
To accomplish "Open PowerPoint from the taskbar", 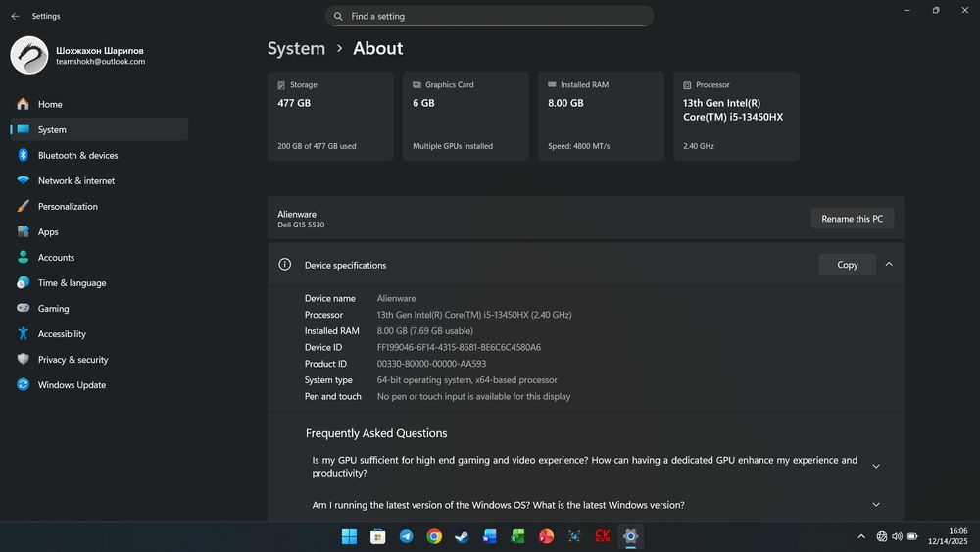I will point(546,536).
